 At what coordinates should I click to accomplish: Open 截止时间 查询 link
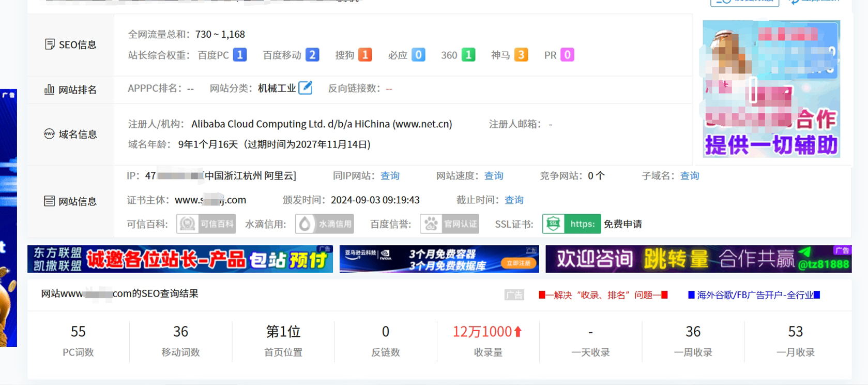click(x=514, y=200)
